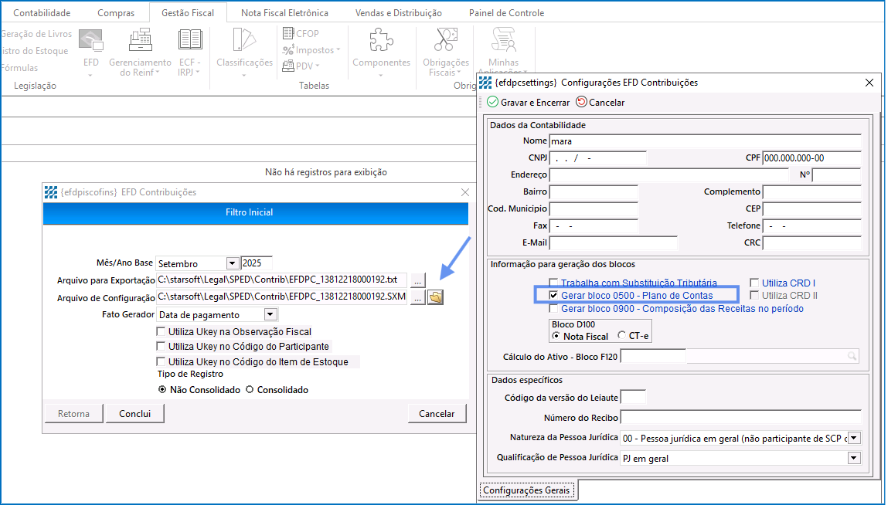This screenshot has height=505, width=886.
Task: Uncheck Gerar bloco 0500 - Plano de Contas
Action: point(553,296)
